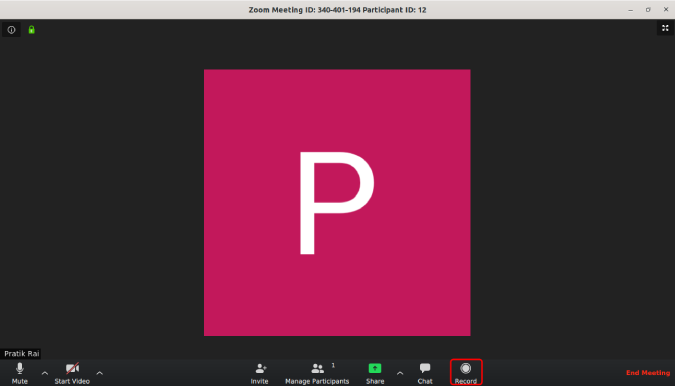This screenshot has height=386, width=675.
Task: Click the Zoom Meeting ID title text
Action: pos(338,10)
